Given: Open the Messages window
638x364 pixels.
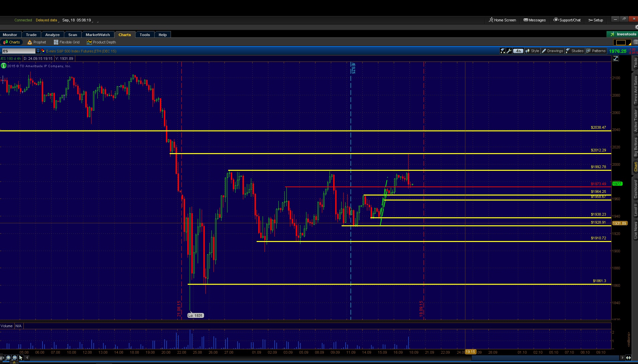Looking at the screenshot, I should point(535,20).
